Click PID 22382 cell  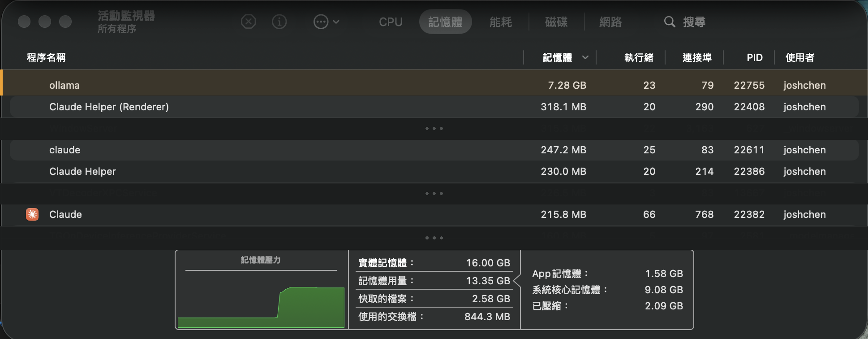749,214
